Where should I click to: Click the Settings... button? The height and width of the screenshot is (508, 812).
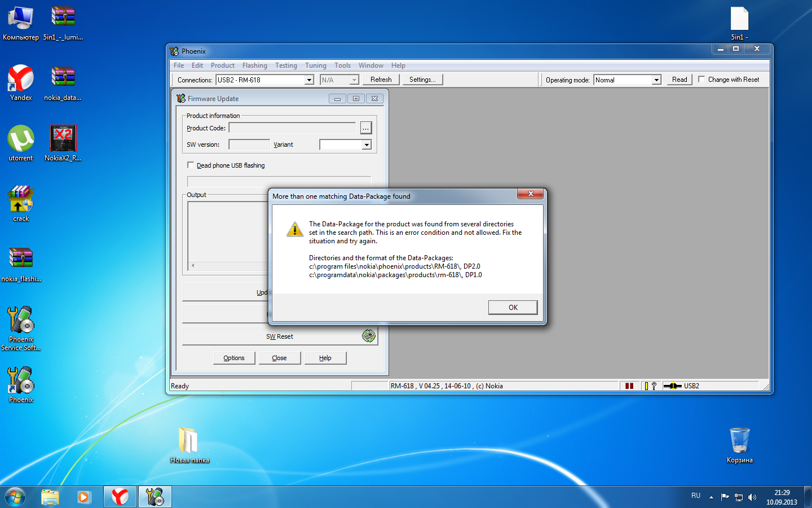click(422, 80)
